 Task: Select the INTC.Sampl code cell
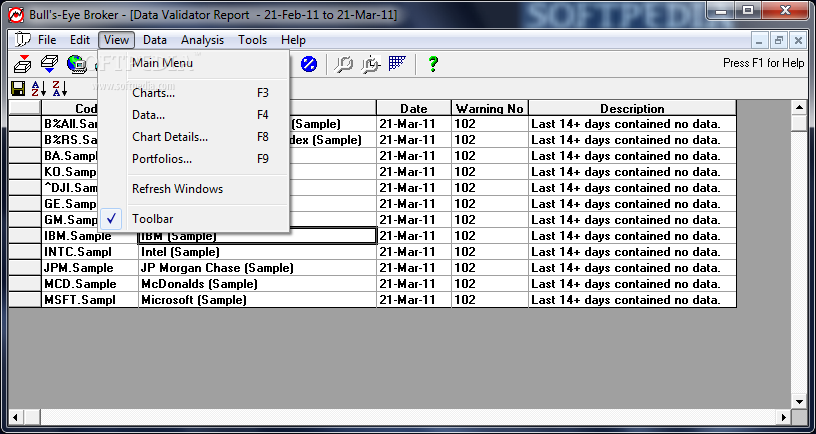click(x=90, y=252)
